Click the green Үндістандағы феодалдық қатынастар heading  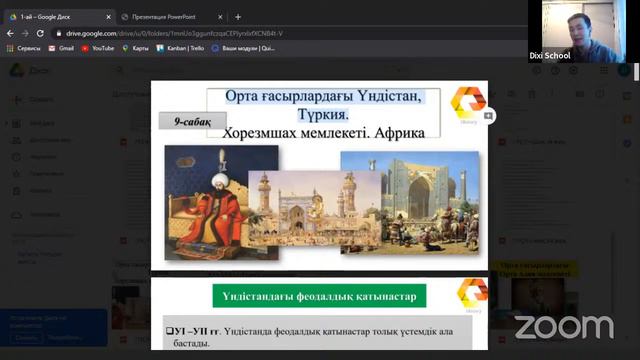pyautogui.click(x=319, y=296)
